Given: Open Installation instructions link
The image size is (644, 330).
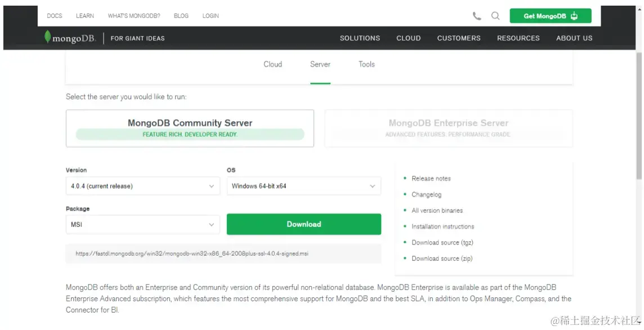Looking at the screenshot, I should pos(442,226).
